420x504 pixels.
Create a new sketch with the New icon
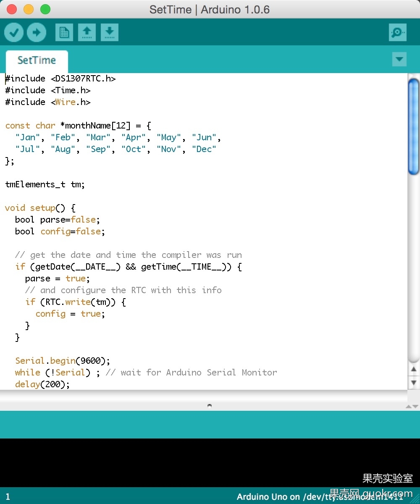(64, 32)
